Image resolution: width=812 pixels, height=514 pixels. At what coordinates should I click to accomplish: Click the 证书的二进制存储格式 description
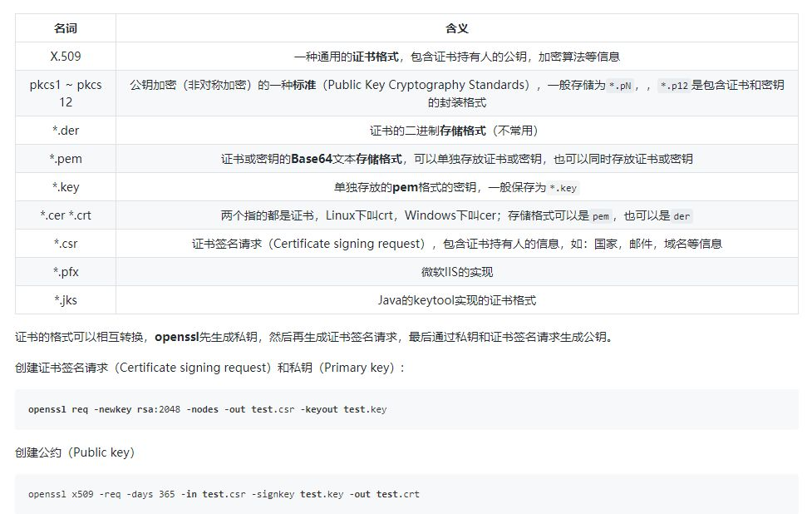click(457, 130)
